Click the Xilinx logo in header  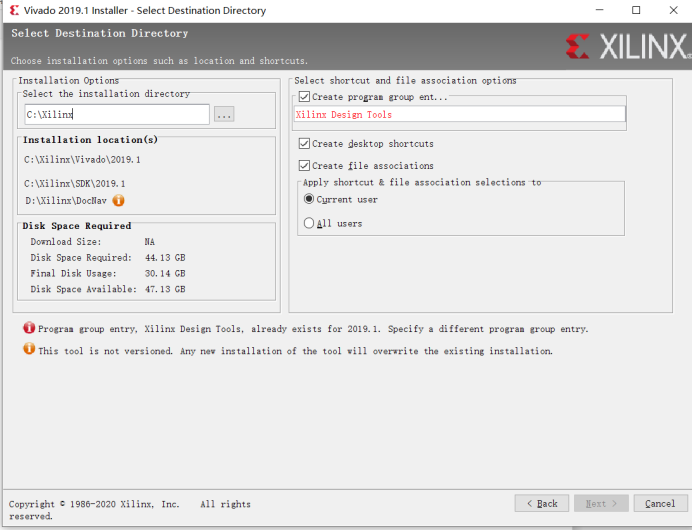pyautogui.click(x=628, y=46)
